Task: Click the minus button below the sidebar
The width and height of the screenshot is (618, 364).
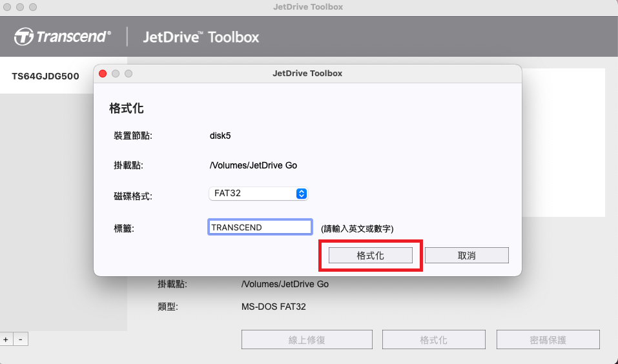Action: (21, 339)
